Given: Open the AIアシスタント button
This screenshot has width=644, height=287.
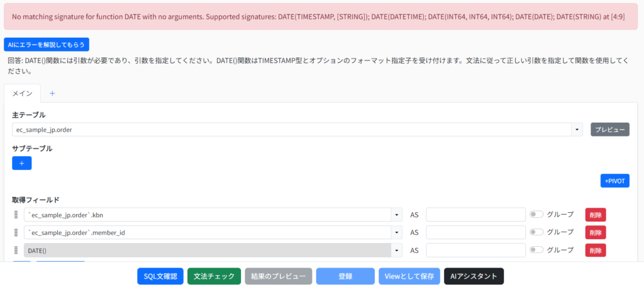Looking at the screenshot, I should (474, 276).
